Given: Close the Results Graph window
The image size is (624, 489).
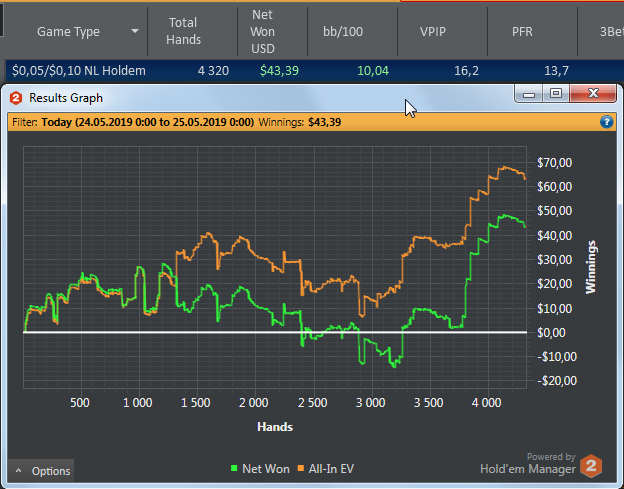Looking at the screenshot, I should [x=593, y=94].
